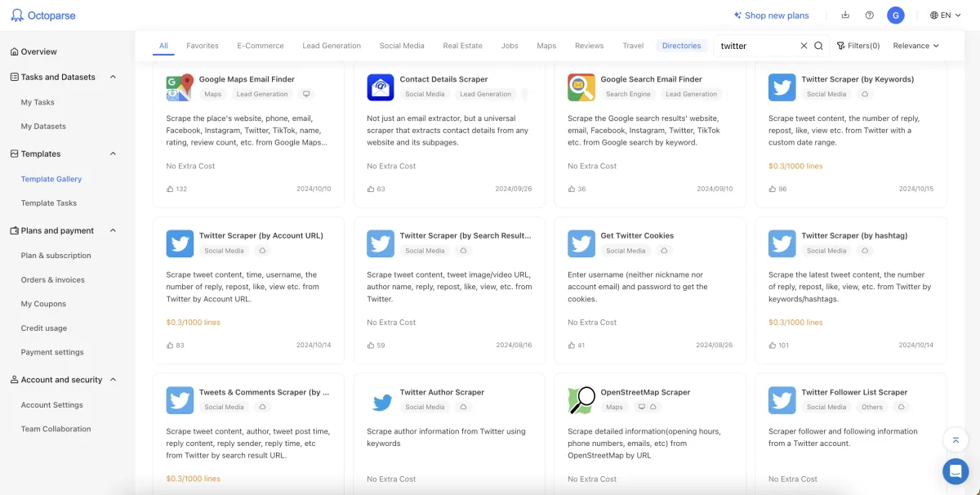The width and height of the screenshot is (980, 495).
Task: Click Twitter Scraper (by Account URL) icon
Action: tap(180, 243)
